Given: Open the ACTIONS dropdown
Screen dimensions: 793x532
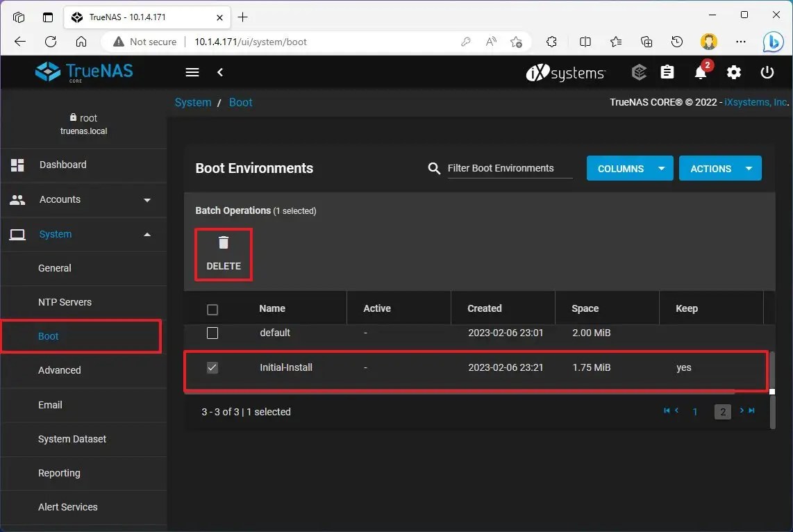Looking at the screenshot, I should point(720,168).
